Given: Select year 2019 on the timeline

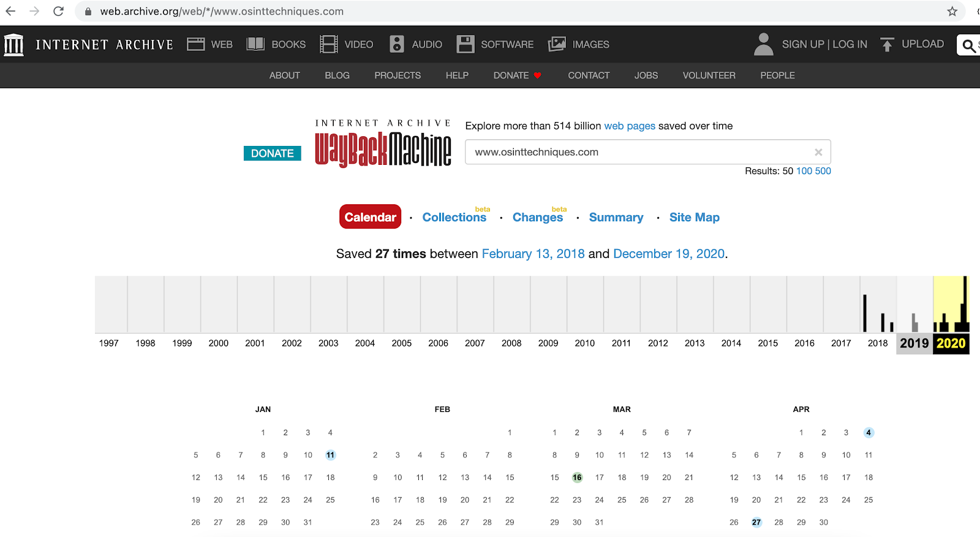Looking at the screenshot, I should tap(914, 343).
